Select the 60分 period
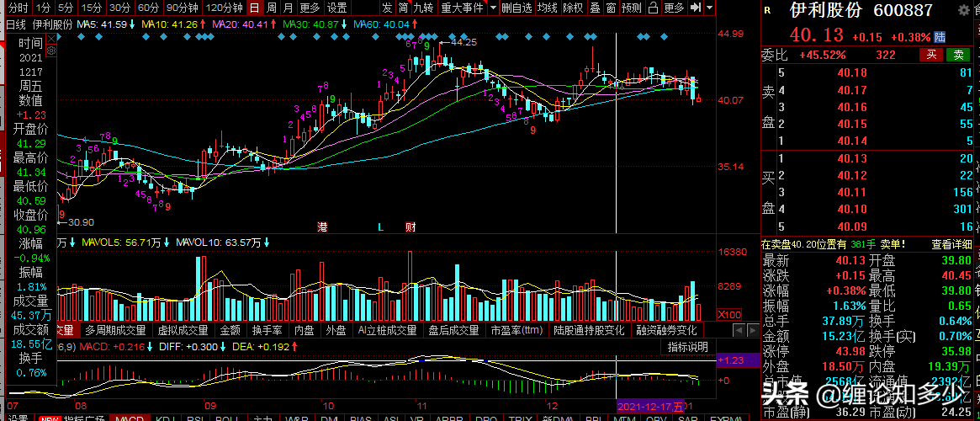980x421 pixels. pos(148,8)
